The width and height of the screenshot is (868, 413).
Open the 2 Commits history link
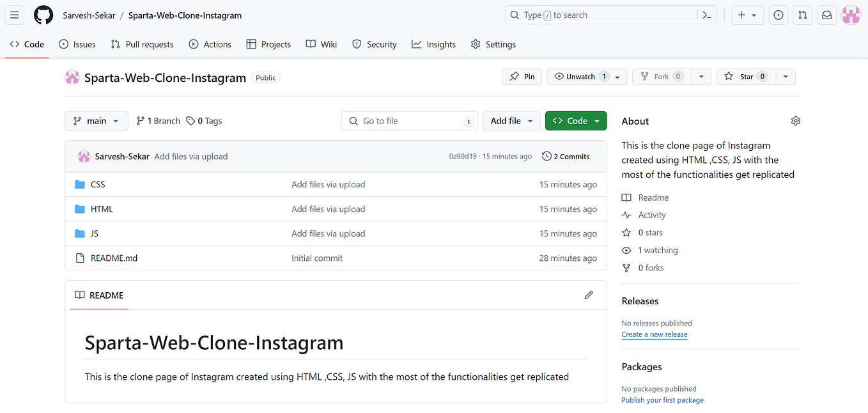coord(566,157)
